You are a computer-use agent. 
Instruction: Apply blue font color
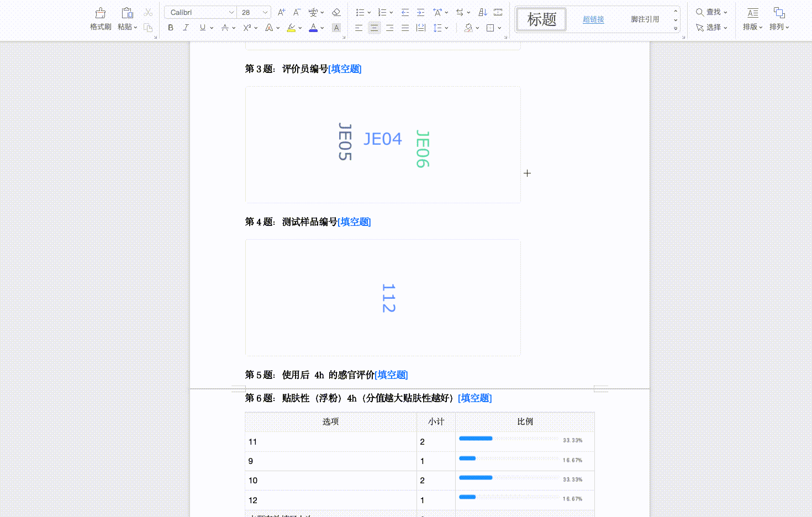313,28
